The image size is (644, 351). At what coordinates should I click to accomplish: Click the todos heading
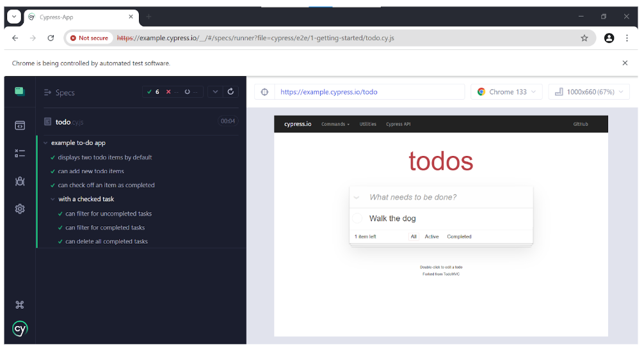pyautogui.click(x=440, y=161)
